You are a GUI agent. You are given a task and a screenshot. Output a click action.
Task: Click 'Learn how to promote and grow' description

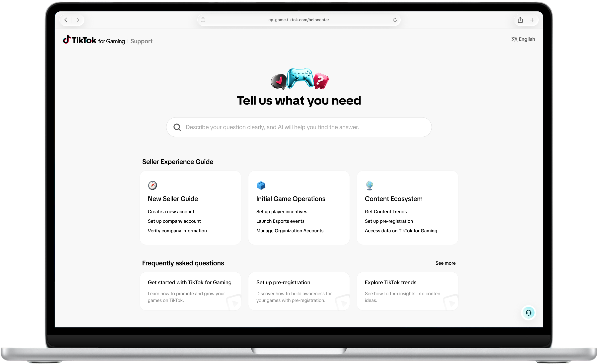[x=186, y=297]
